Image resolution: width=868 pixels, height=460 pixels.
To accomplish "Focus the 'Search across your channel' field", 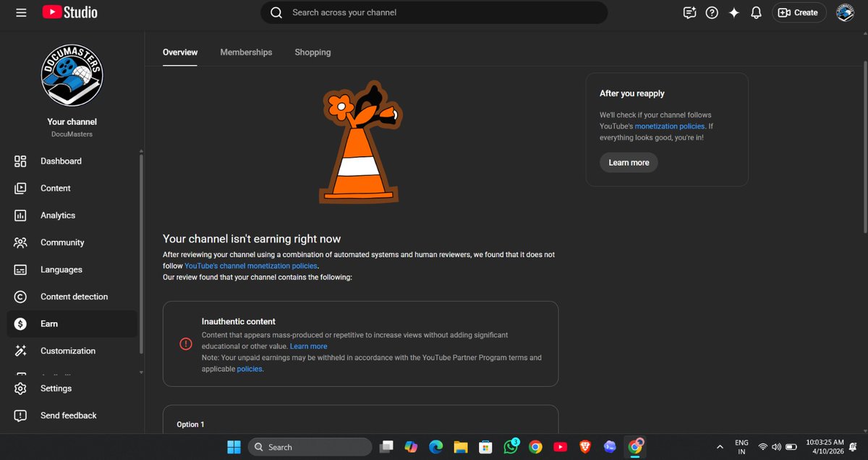I will click(x=434, y=12).
